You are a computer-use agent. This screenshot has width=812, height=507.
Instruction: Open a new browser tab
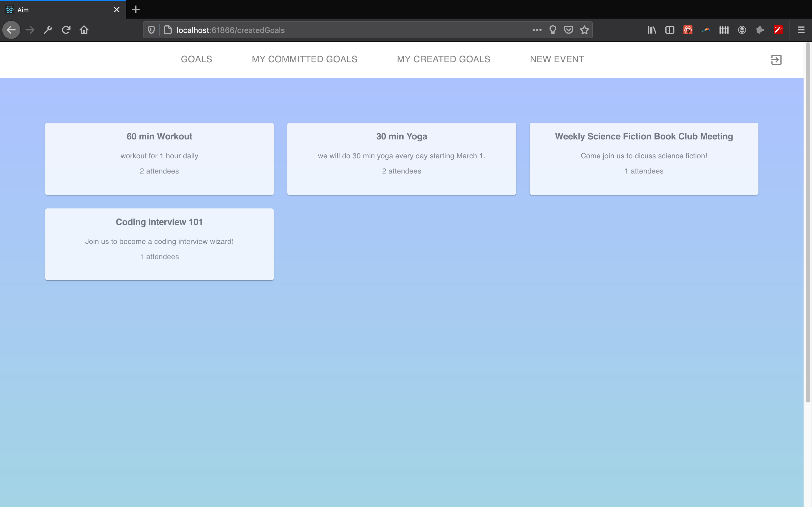click(136, 9)
